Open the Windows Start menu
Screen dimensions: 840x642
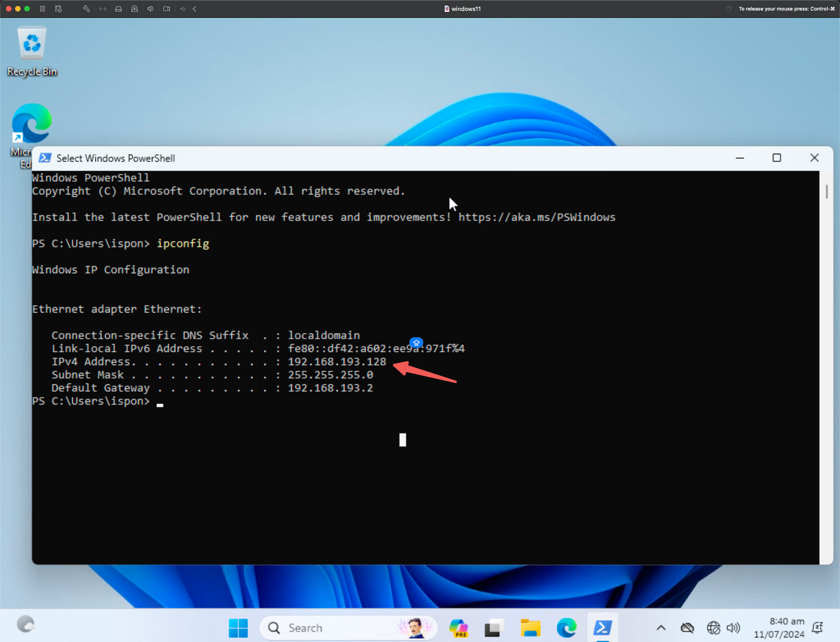click(238, 628)
